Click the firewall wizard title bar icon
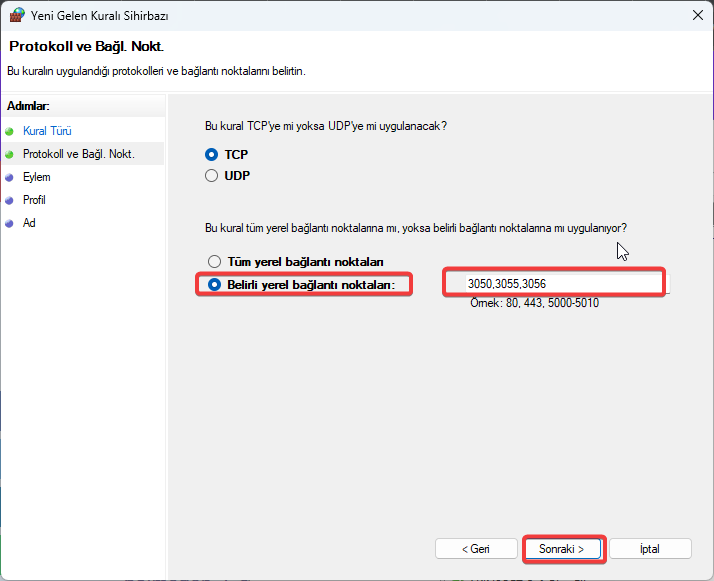714x581 pixels. click(x=17, y=15)
